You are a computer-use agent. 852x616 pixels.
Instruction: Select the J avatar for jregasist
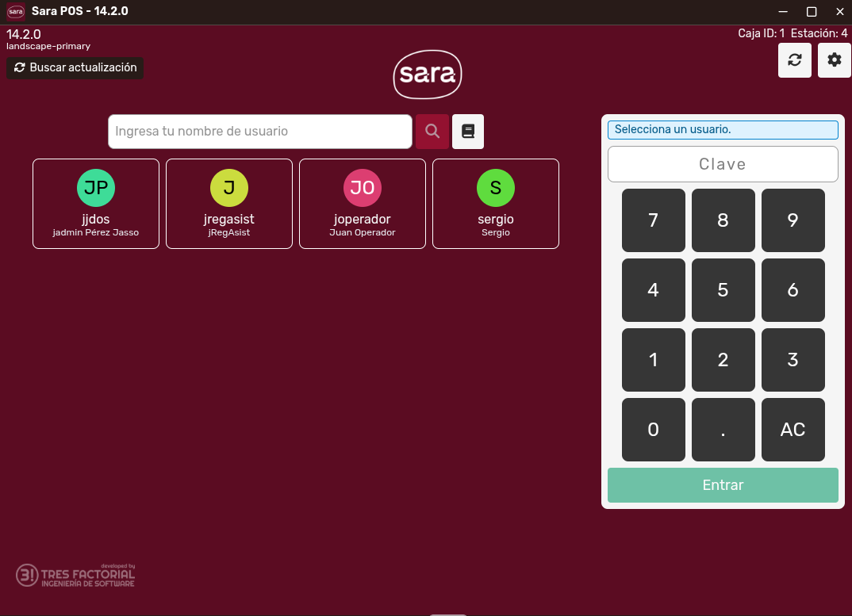click(229, 188)
